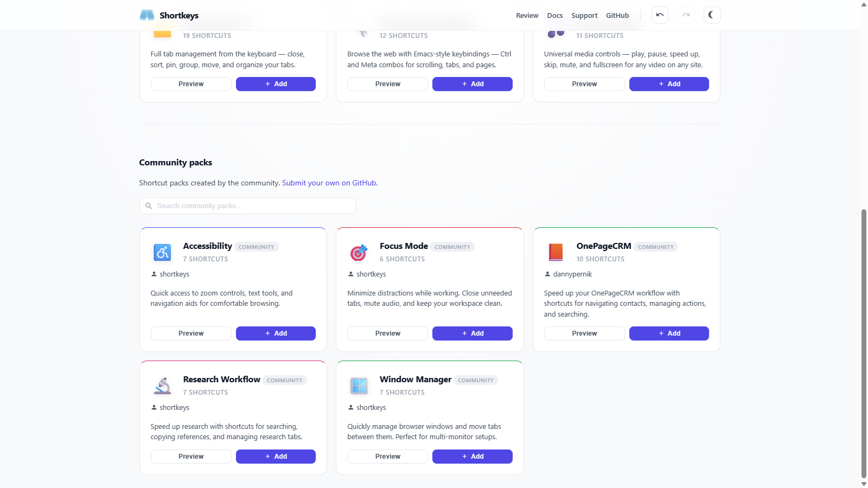
Task: Preview the Accessibility community pack
Action: click(191, 333)
